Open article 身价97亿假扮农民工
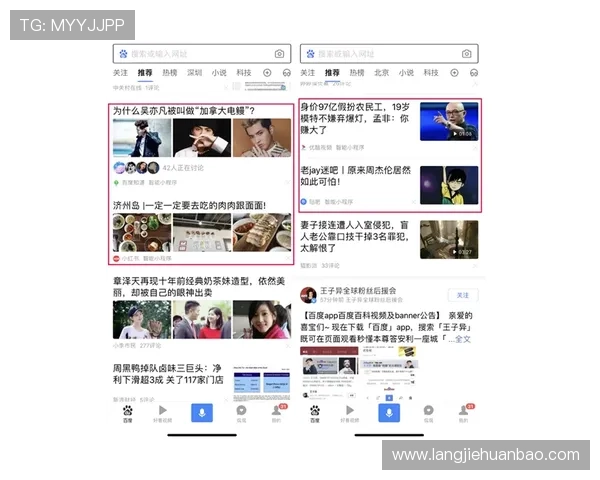The width and height of the screenshot is (600, 480). (355, 119)
